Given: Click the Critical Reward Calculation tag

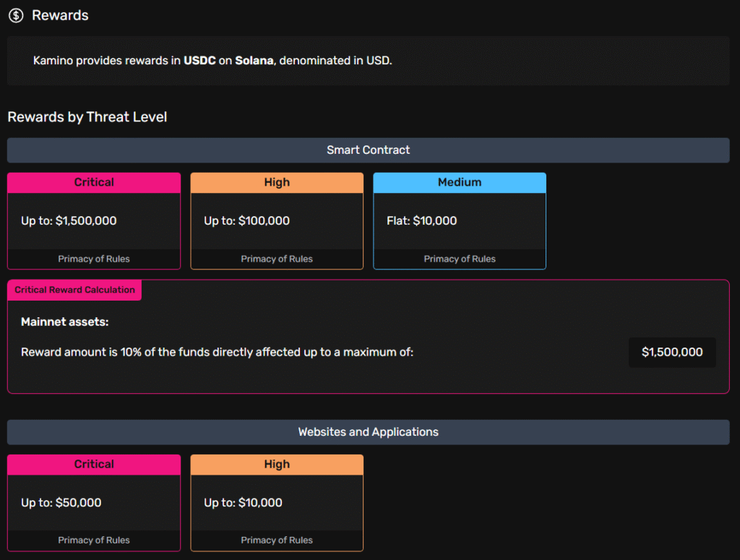Looking at the screenshot, I should 74,290.
